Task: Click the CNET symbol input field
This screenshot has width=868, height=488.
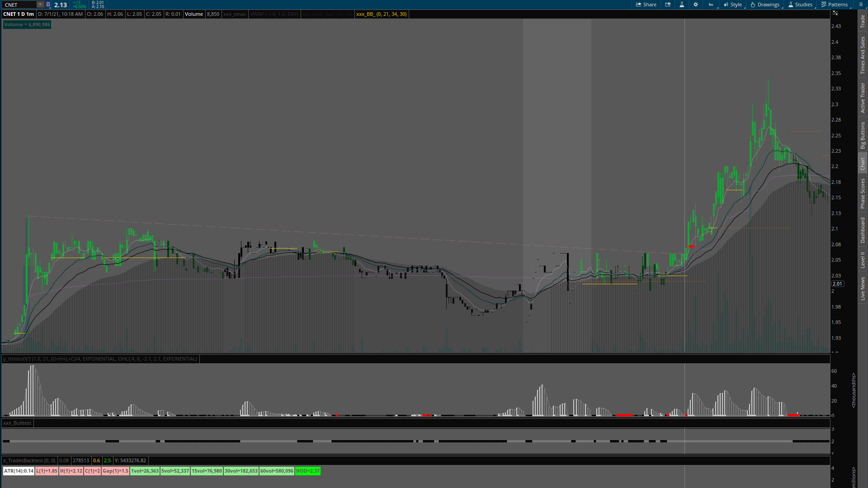Action: [19, 5]
